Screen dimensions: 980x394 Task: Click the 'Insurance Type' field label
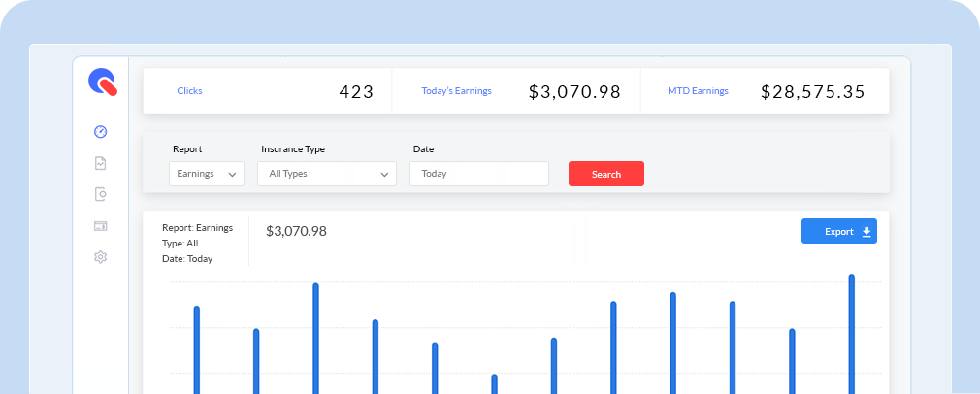click(293, 149)
